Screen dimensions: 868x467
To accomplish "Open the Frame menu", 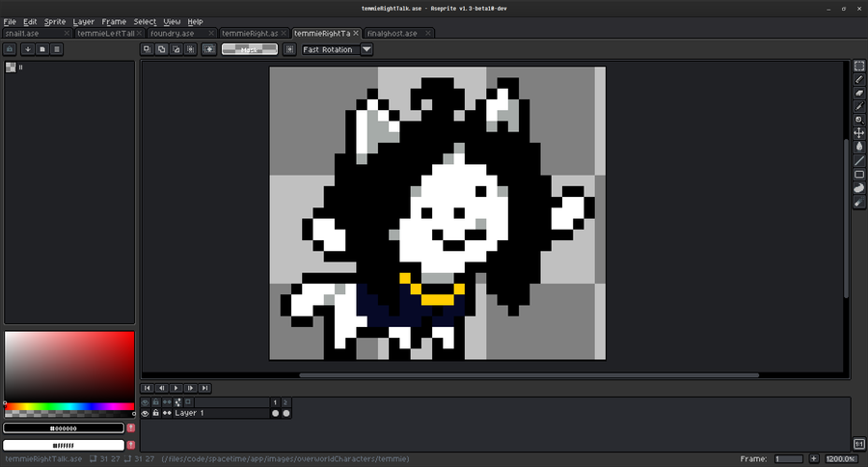I will [x=114, y=21].
